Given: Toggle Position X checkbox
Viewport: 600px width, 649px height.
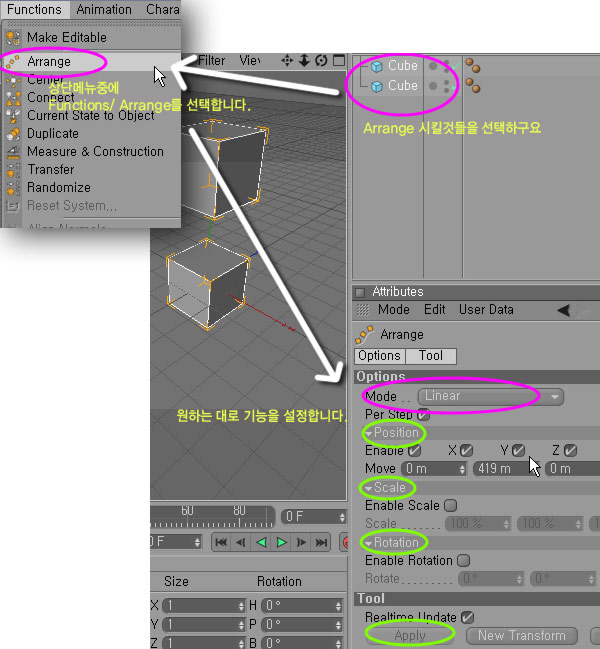Looking at the screenshot, I should click(x=466, y=450).
